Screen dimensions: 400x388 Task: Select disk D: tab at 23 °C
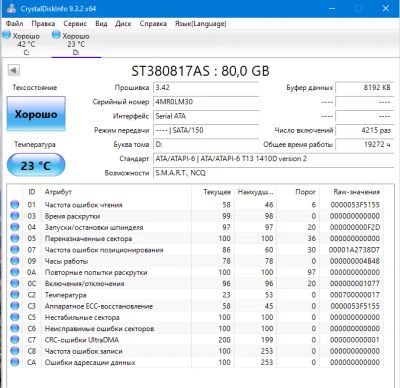pyautogui.click(x=76, y=44)
